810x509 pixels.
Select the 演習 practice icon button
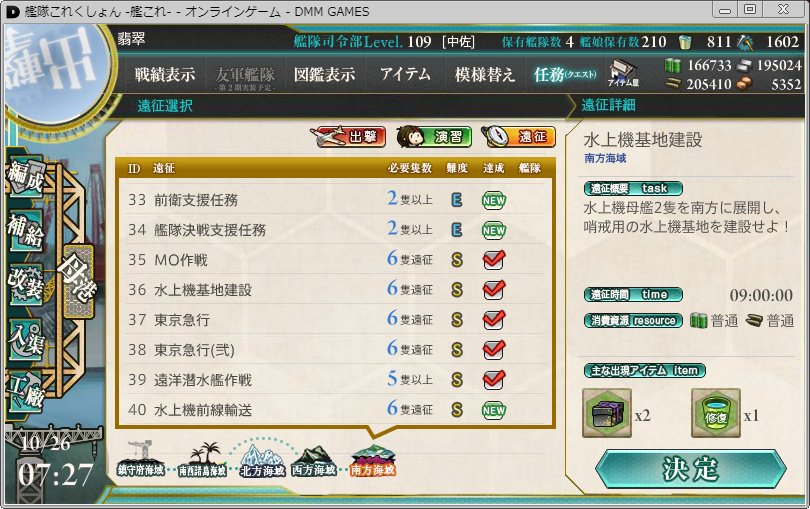point(434,137)
